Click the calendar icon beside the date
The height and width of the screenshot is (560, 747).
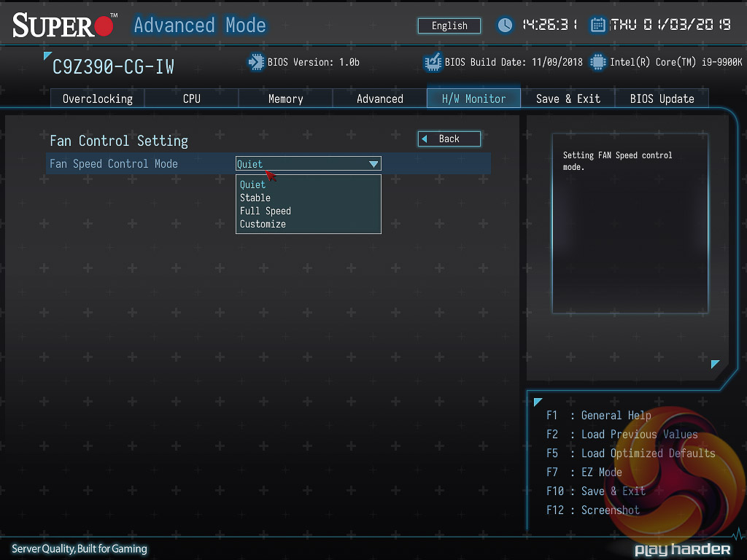pos(597,26)
